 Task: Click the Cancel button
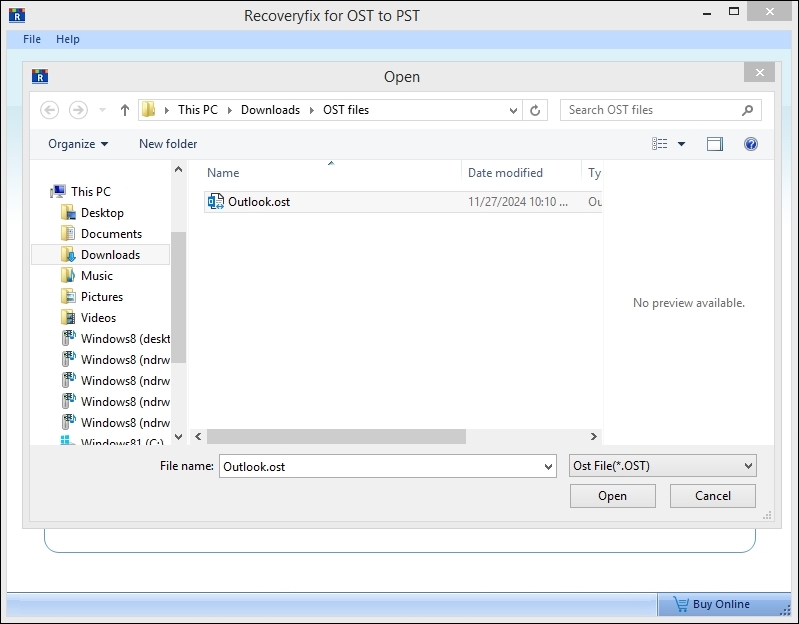pos(712,496)
